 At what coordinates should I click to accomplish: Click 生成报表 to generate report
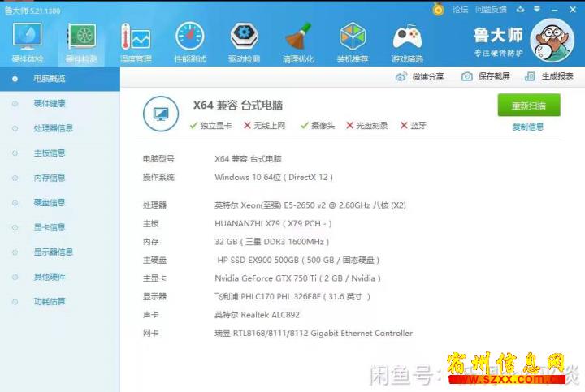click(548, 76)
